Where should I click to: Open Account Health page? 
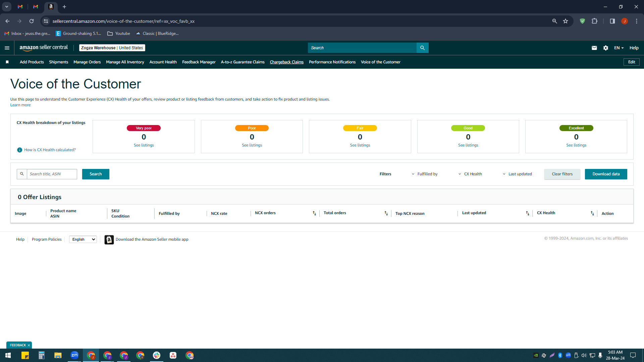(163, 62)
